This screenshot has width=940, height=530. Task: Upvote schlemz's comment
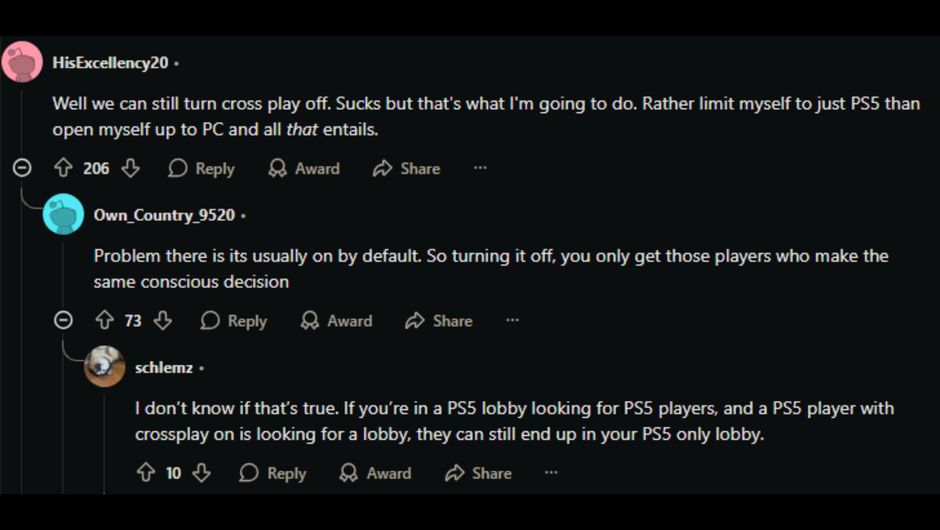pos(145,472)
